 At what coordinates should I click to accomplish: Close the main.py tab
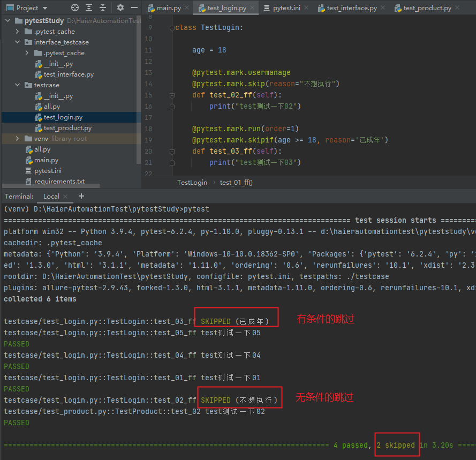point(187,7)
